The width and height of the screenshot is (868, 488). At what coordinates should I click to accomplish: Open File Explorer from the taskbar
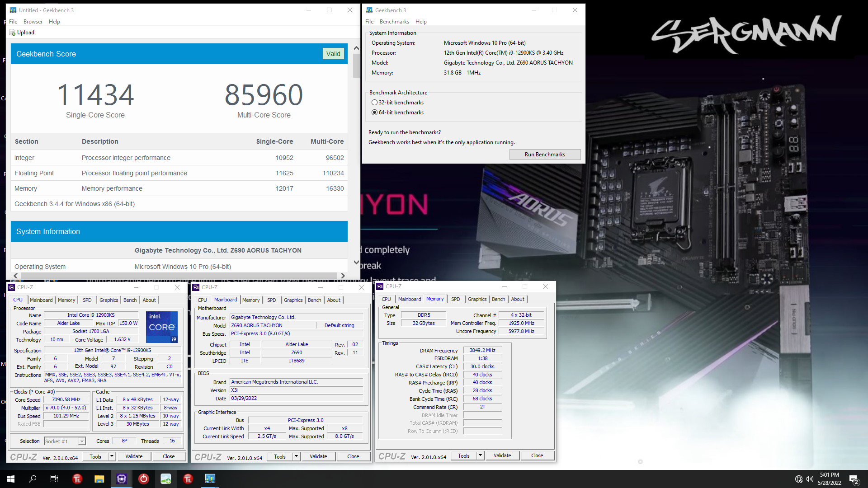pyautogui.click(x=99, y=479)
